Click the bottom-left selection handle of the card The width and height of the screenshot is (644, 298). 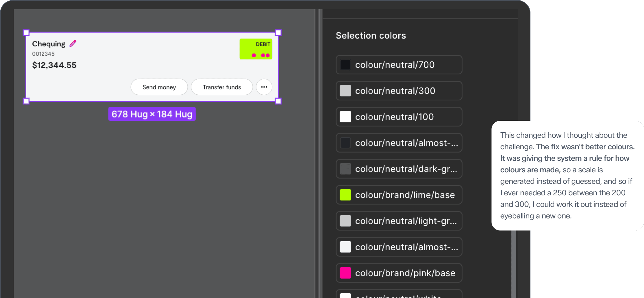[26, 101]
